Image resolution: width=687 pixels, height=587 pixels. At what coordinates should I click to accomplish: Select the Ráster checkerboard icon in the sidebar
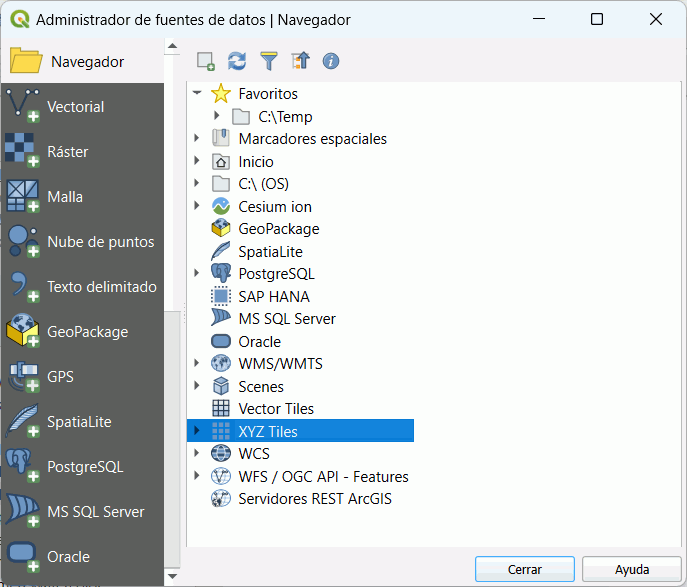pos(23,151)
